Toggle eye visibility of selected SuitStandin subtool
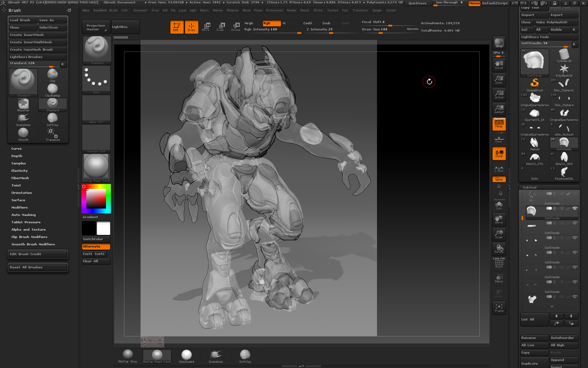This screenshot has height=368, width=588. [x=575, y=208]
